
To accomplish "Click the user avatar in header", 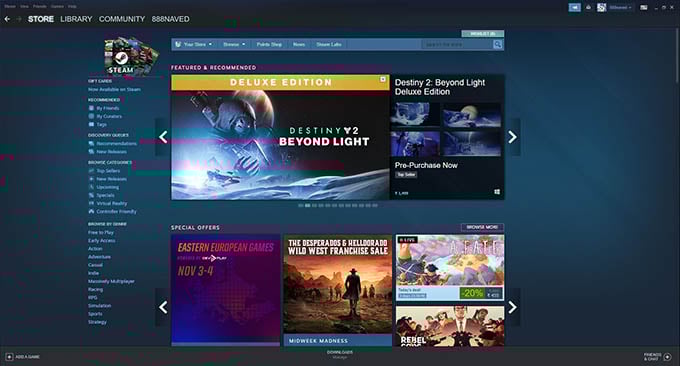I will click(602, 7).
